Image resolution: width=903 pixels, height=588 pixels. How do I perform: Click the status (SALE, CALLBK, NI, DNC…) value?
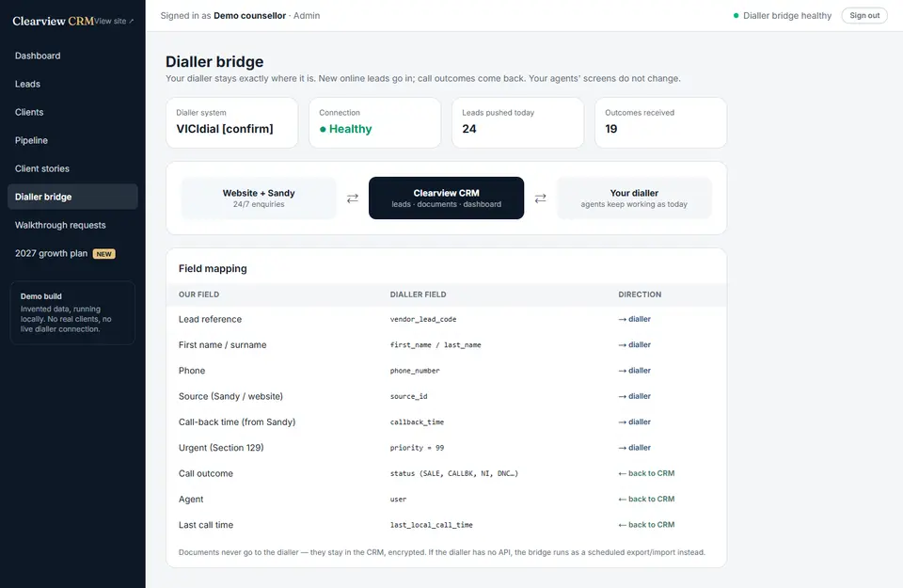pos(454,473)
